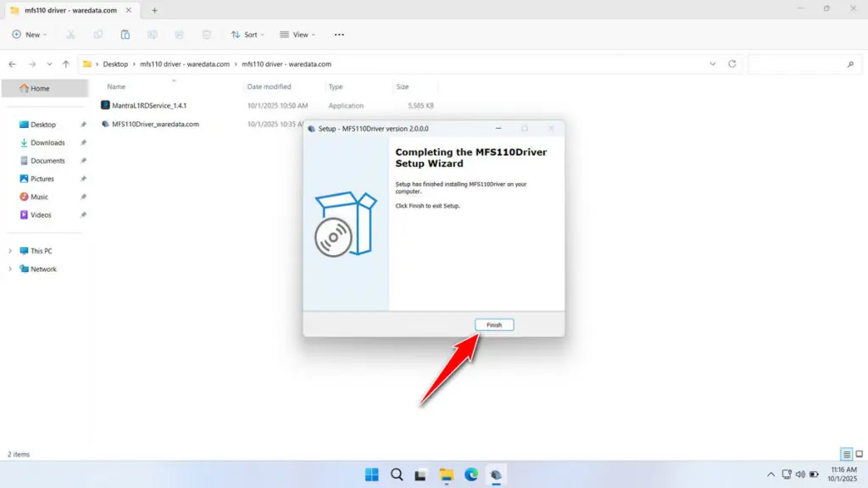Screen dimensions: 868x488
Task: Switch to details view in status bar
Action: pos(845,454)
